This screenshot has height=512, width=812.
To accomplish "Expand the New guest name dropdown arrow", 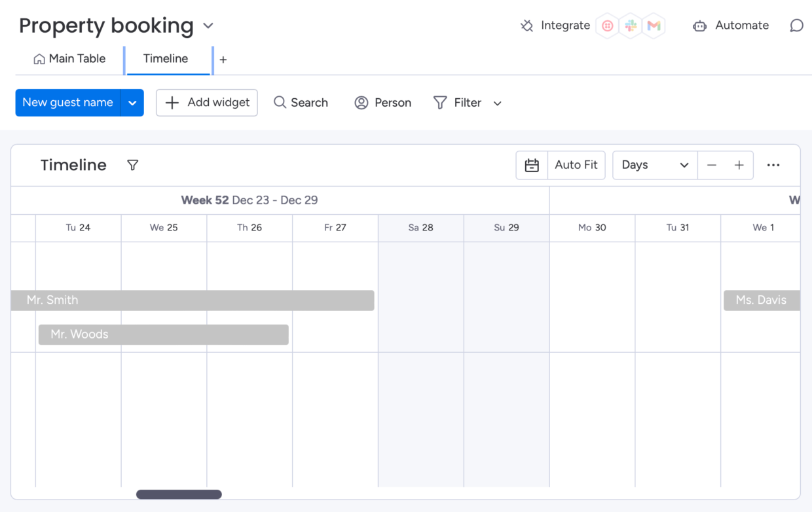I will [132, 103].
